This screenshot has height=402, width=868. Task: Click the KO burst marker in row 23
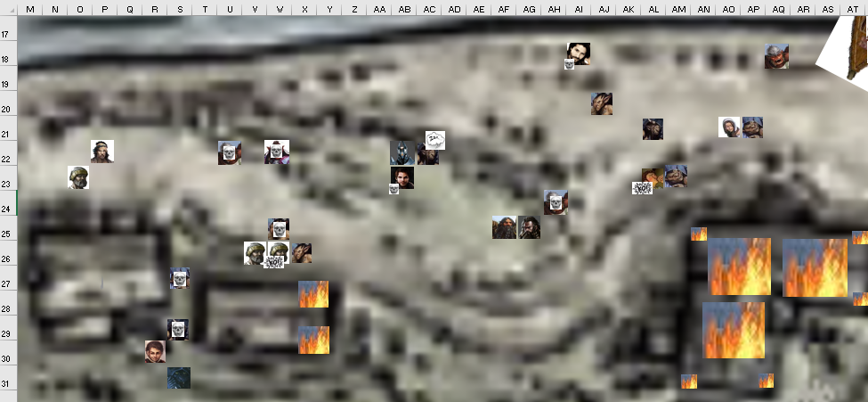[642, 188]
